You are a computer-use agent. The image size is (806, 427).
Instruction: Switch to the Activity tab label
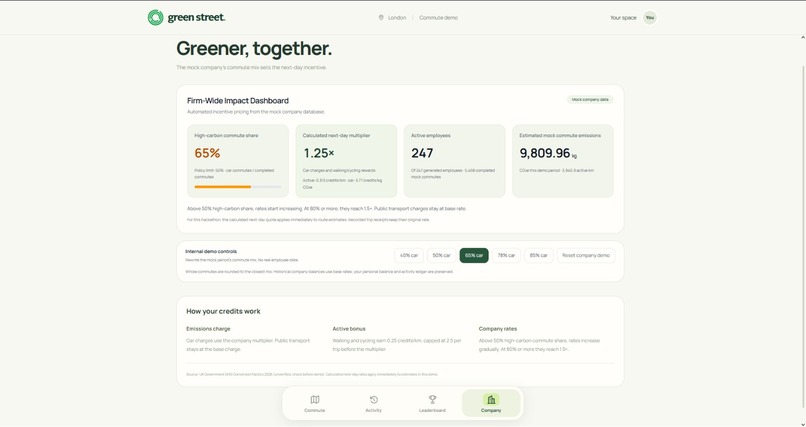tap(374, 411)
